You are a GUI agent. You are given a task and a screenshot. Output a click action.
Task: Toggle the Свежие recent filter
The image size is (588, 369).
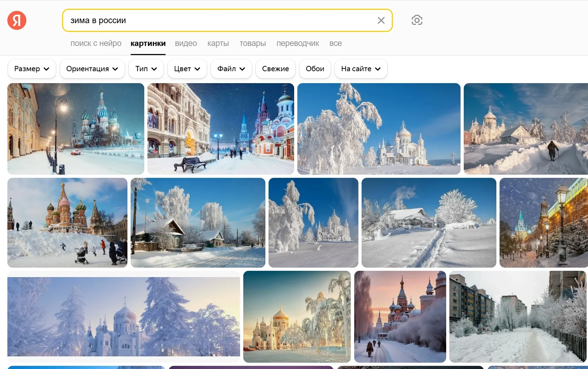[275, 69]
